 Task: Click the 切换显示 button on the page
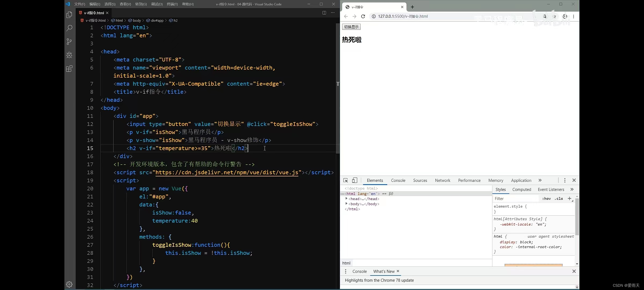351,27
